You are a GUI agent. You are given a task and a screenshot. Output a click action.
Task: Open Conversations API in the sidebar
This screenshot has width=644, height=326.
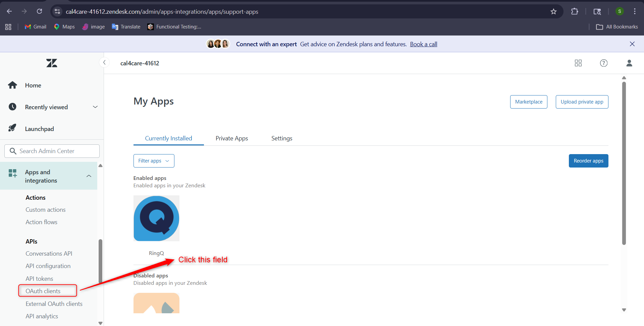coord(49,254)
